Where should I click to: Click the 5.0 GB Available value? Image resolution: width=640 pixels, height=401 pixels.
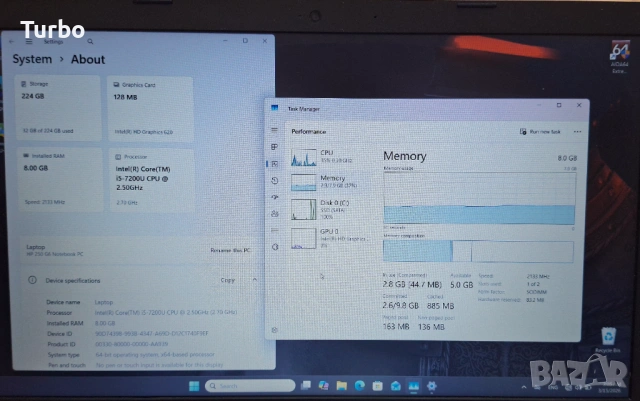(461, 285)
